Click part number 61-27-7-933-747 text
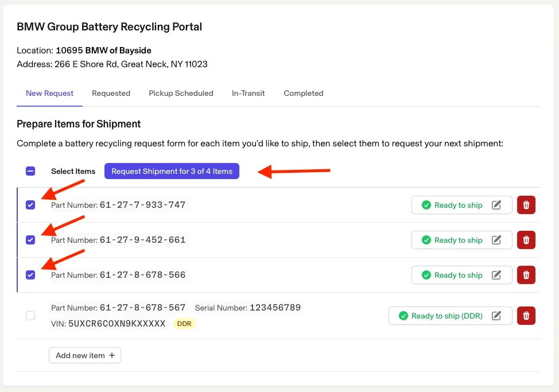559x392 pixels. pos(142,205)
